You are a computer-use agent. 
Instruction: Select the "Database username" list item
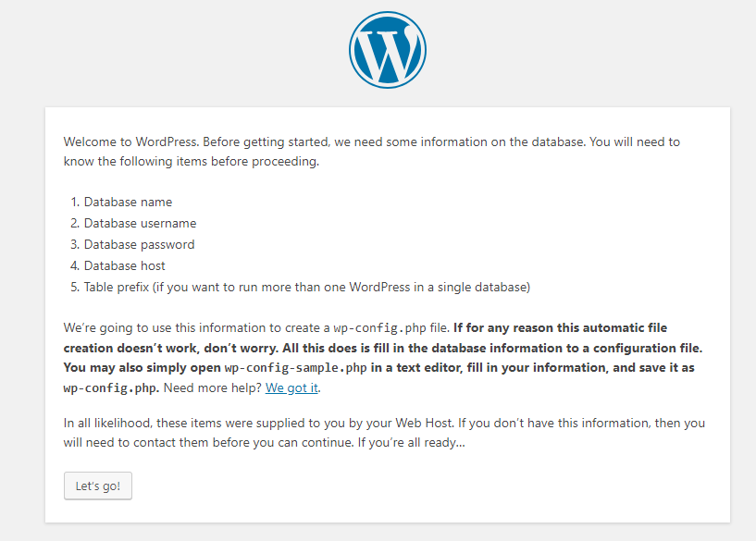click(140, 223)
